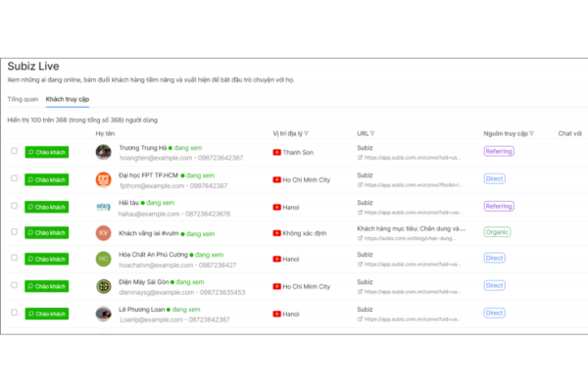Select the Hải tàu row checkbox
Image resolution: width=588 pixels, height=392 pixels.
[15, 206]
